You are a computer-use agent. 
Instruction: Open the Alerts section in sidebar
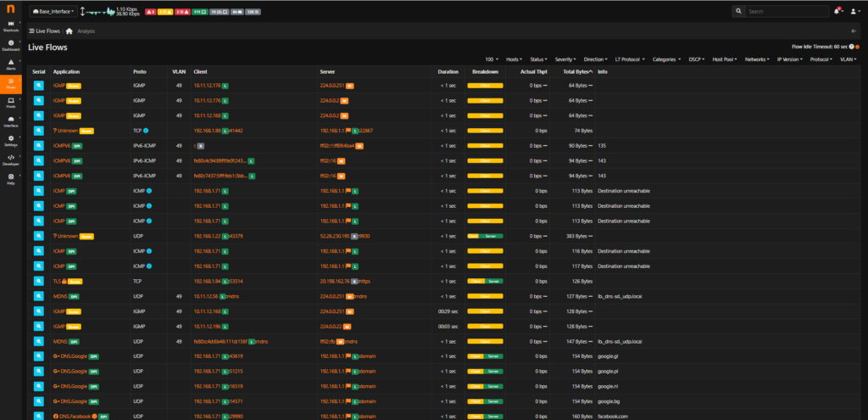[x=11, y=64]
